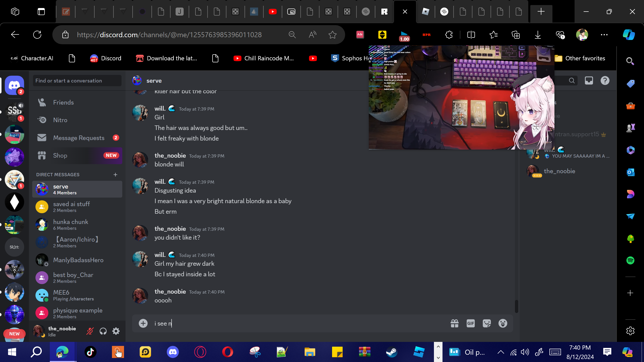Toggle microphone mute in user panel
The height and width of the screenshot is (362, 644).
[x=90, y=331]
